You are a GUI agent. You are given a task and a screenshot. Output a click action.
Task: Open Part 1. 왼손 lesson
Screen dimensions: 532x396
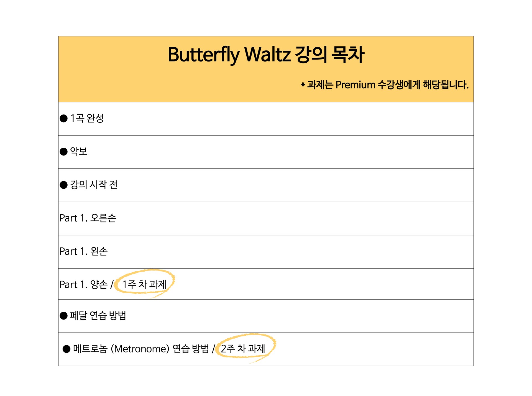point(83,251)
